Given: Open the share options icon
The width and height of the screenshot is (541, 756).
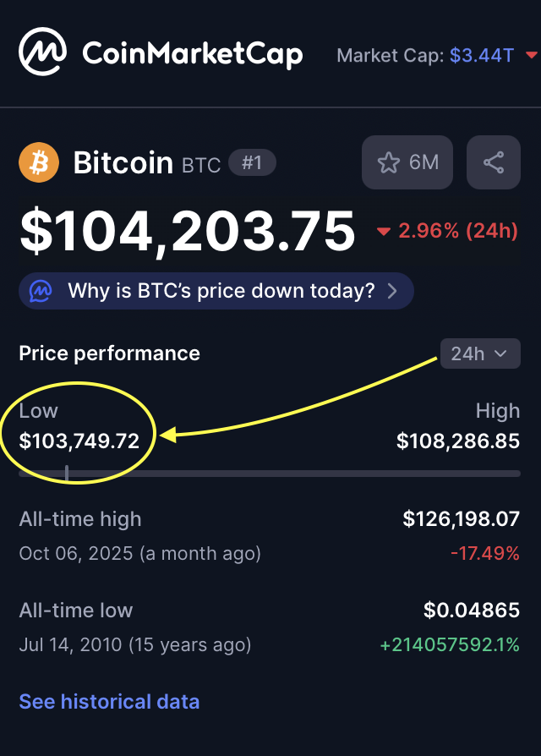Looking at the screenshot, I should pyautogui.click(x=494, y=162).
